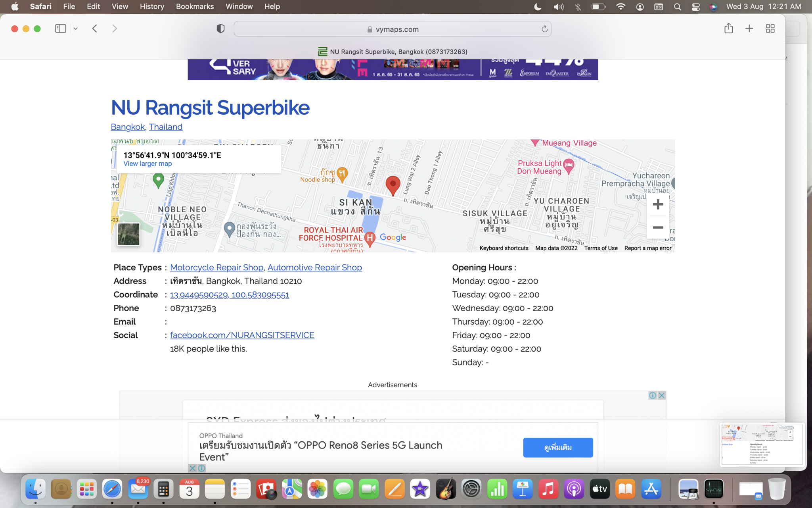This screenshot has height=508, width=812.
Task: Close the upper advertisement with X icon
Action: point(661,395)
